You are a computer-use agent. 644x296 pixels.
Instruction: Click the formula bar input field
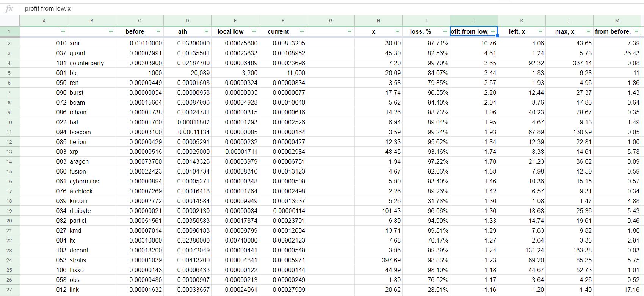click(x=332, y=8)
